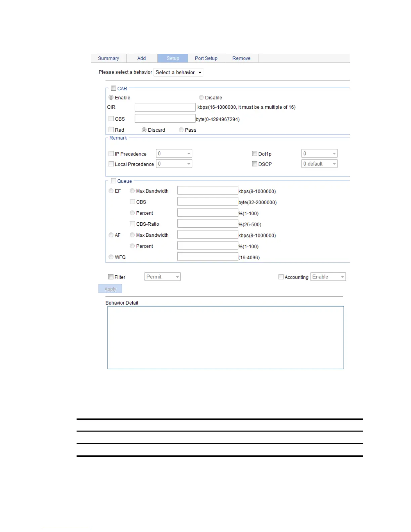Enable the Filter checkbox
Image resolution: width=411 pixels, height=532 pixels.
click(111, 277)
